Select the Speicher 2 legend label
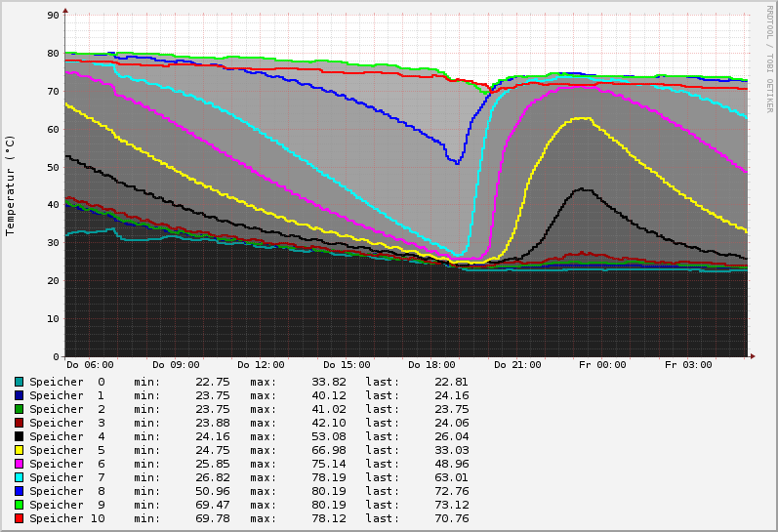 click(x=66, y=409)
